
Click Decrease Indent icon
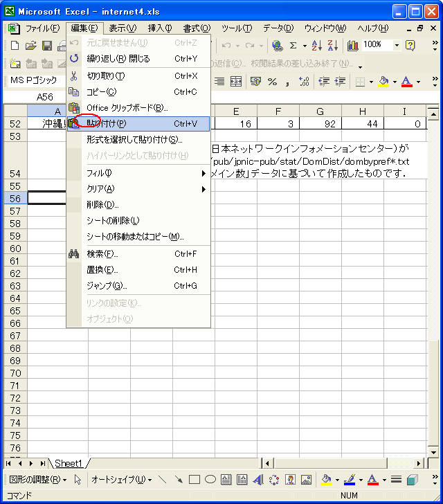tap(324, 82)
